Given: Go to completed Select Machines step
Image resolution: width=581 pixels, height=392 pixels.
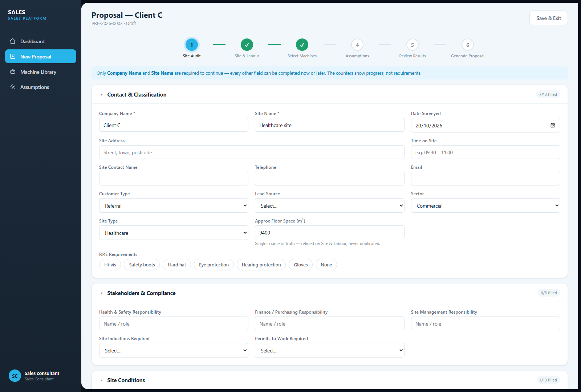Looking at the screenshot, I should [302, 45].
